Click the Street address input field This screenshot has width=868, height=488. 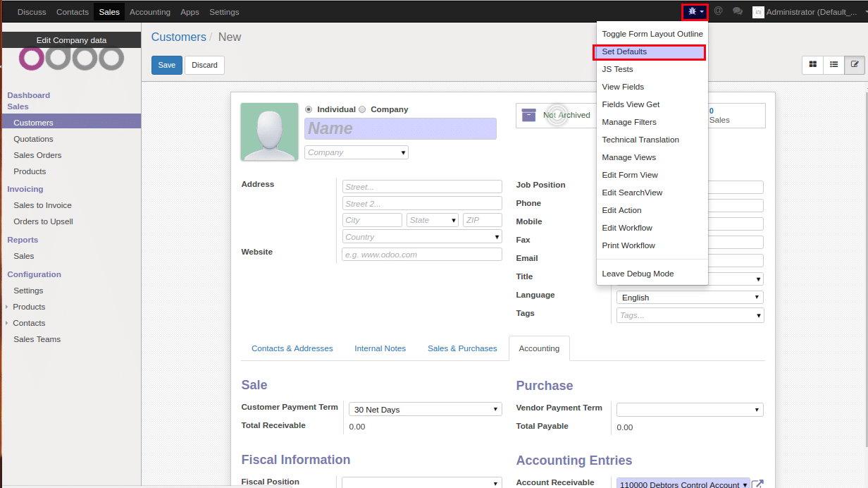pyautogui.click(x=422, y=186)
